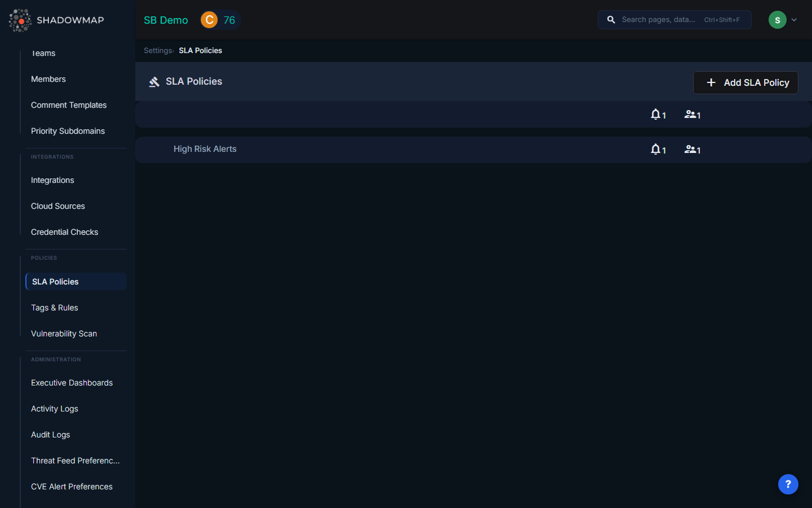
Task: Navigate to Executive Dashboards
Action: coord(72,383)
